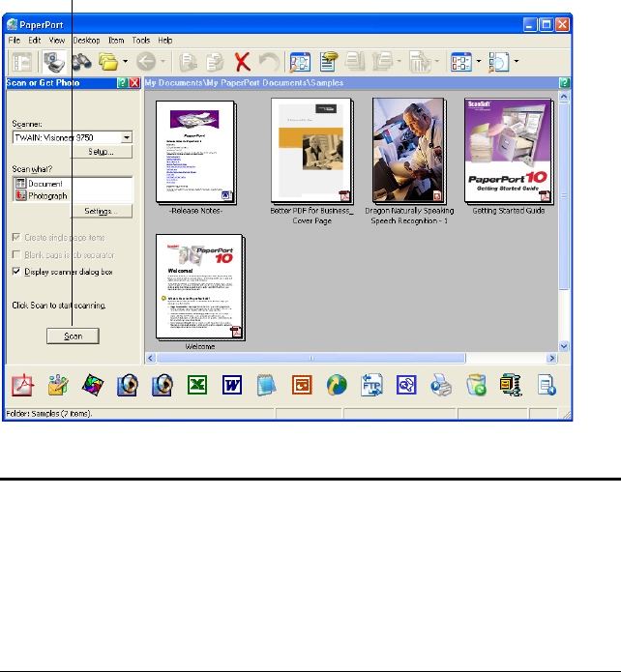The image size is (621, 672).
Task: Toggle Display scanner dialog box checkbox
Action: coord(16,272)
